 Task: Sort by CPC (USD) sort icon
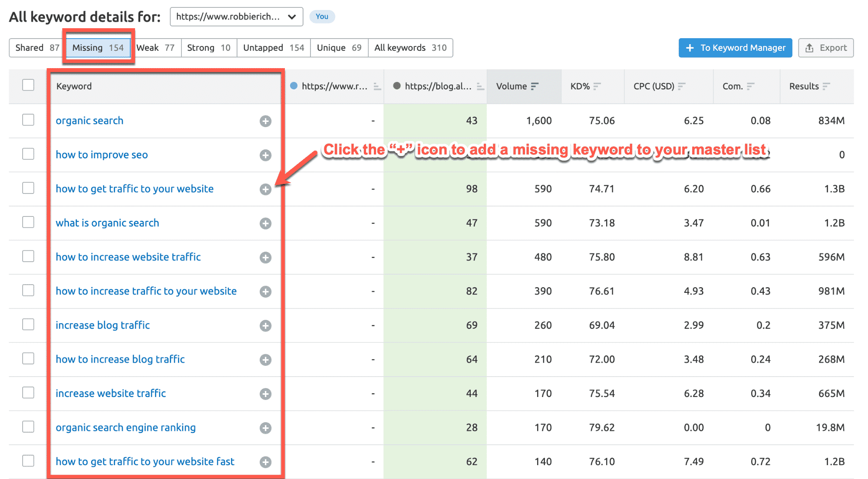[x=681, y=86]
